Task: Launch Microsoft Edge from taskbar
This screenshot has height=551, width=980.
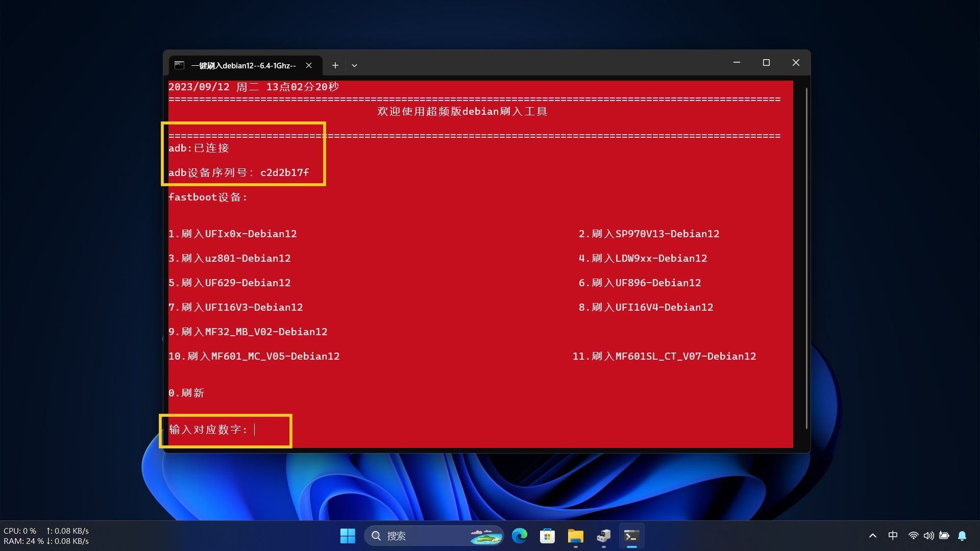Action: (x=520, y=536)
